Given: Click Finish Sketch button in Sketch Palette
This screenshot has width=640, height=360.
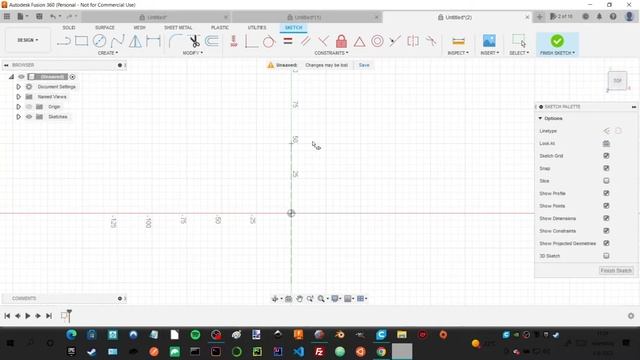Looking at the screenshot, I should (616, 270).
